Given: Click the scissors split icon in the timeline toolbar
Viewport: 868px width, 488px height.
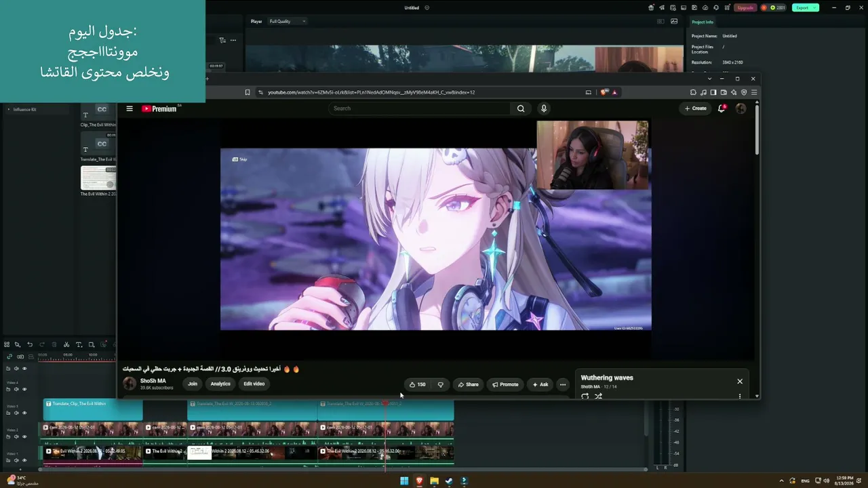Looking at the screenshot, I should (x=66, y=344).
